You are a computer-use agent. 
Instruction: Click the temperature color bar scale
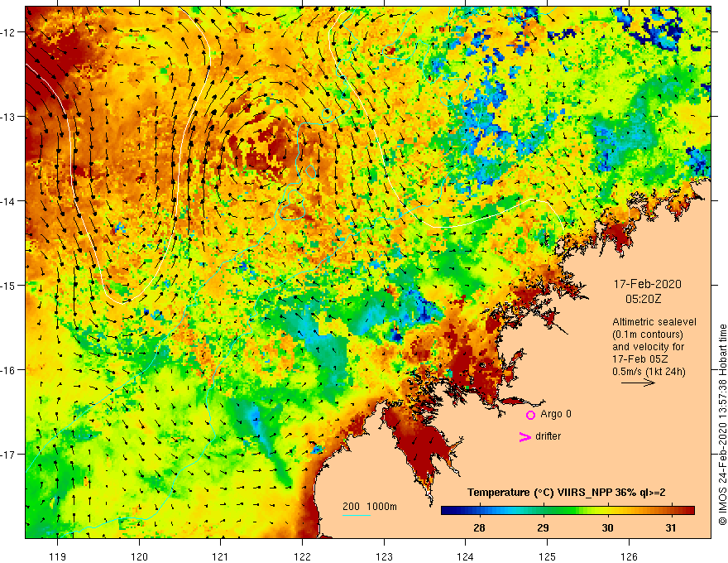568,510
